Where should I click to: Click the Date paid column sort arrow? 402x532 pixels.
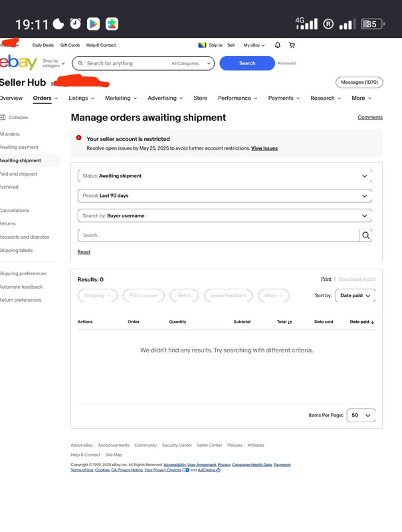coord(373,322)
